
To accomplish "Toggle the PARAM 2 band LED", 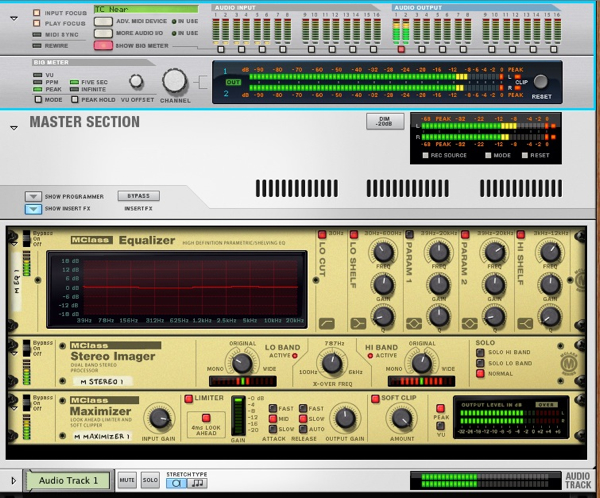I will [465, 234].
